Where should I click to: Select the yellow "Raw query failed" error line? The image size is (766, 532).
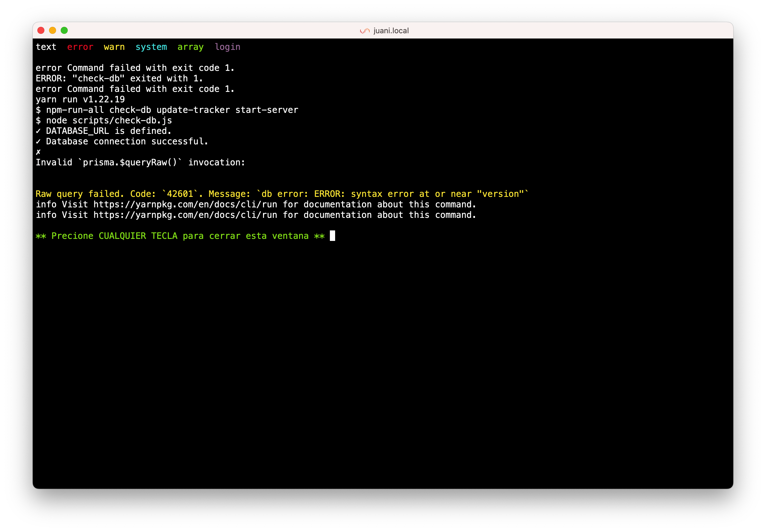282,194
